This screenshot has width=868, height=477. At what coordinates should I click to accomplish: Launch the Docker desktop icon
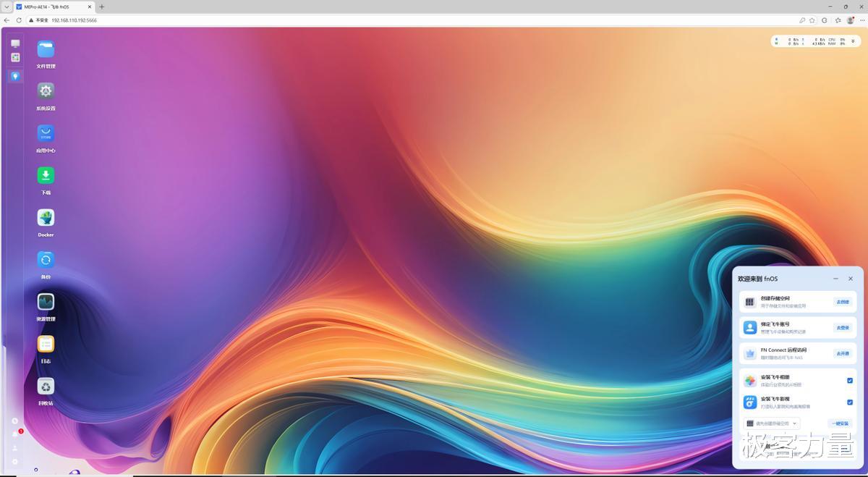click(x=46, y=217)
